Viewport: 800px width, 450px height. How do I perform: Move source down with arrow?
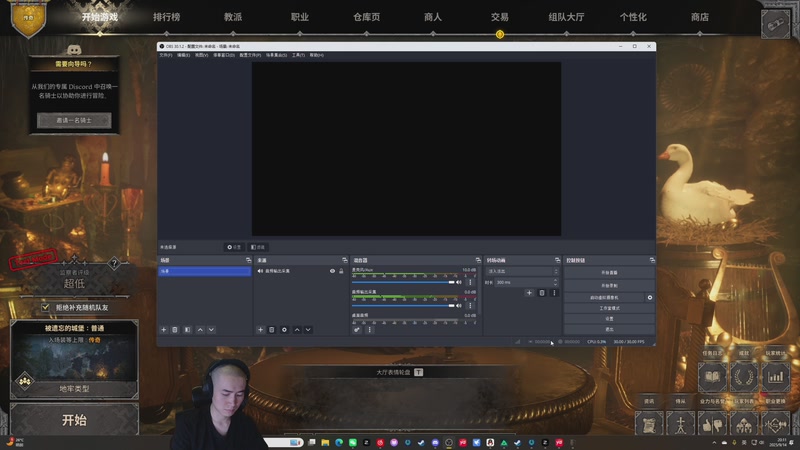pyautogui.click(x=308, y=330)
